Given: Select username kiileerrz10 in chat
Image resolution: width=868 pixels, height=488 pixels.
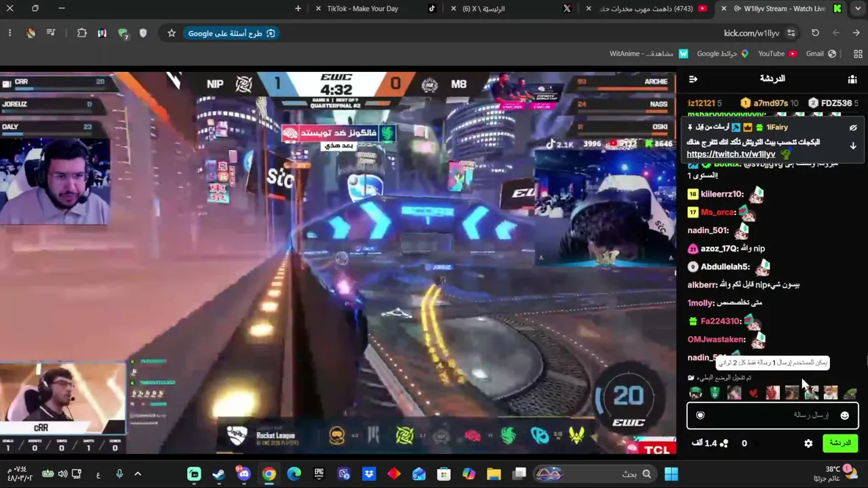Looking at the screenshot, I should pos(722,195).
